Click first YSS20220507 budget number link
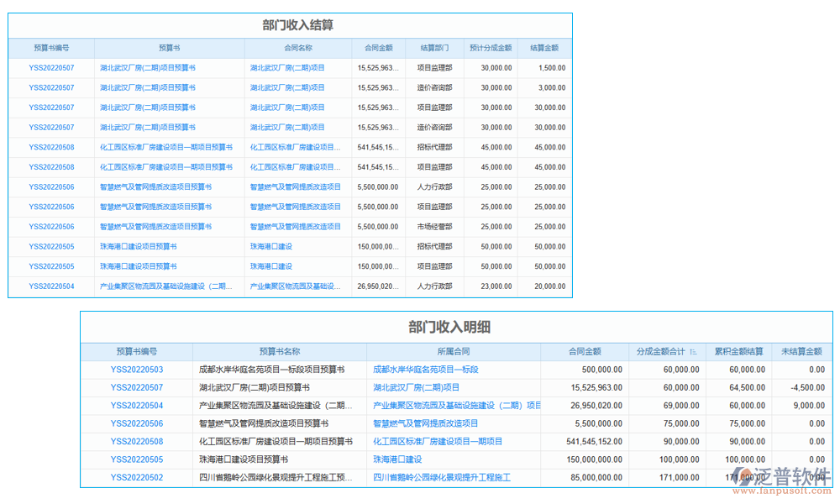The width and height of the screenshot is (840, 504). coord(52,67)
